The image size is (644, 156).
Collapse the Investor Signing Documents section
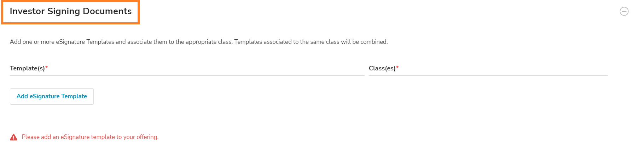pyautogui.click(x=624, y=11)
